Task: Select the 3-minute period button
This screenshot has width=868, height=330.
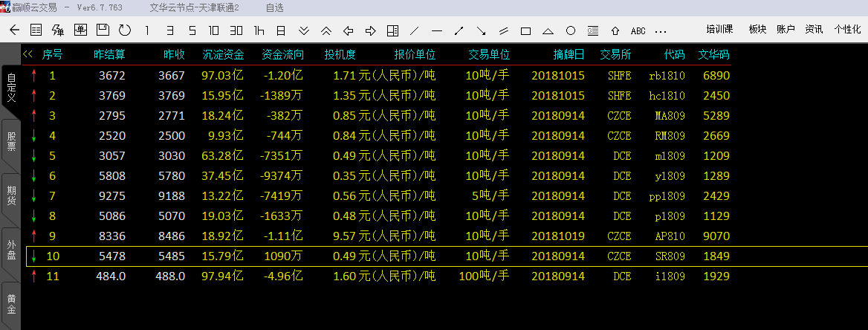Action: tap(169, 30)
